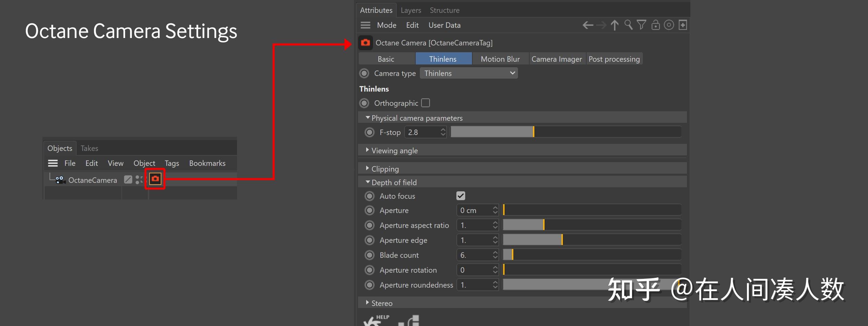
Task: Toggle the F-stop animation dot
Action: pos(370,132)
